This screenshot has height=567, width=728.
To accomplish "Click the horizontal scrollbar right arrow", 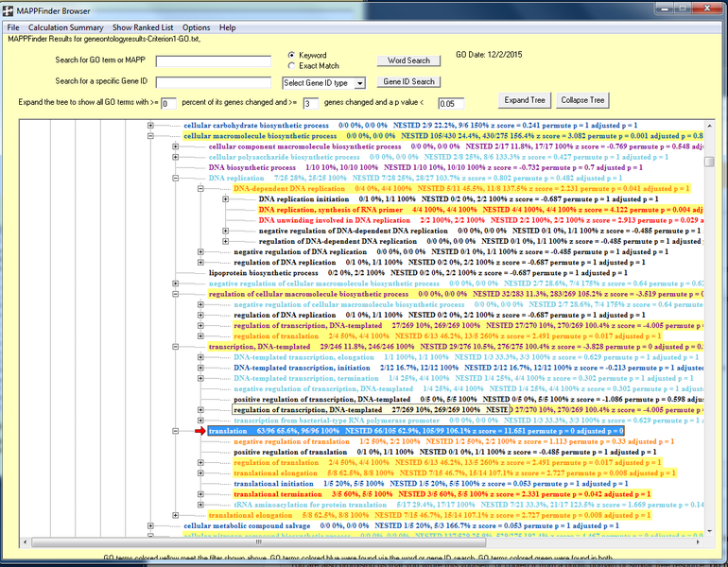I will [699, 541].
